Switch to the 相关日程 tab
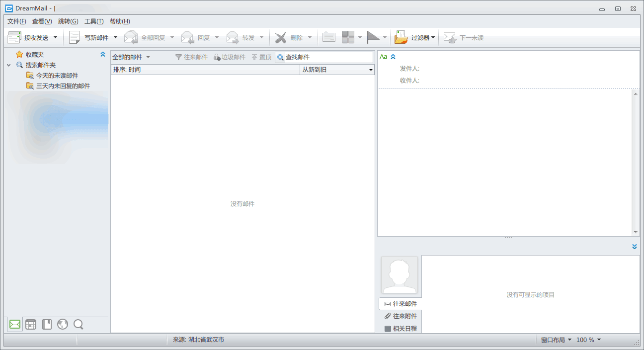The image size is (644, 350). click(x=401, y=329)
